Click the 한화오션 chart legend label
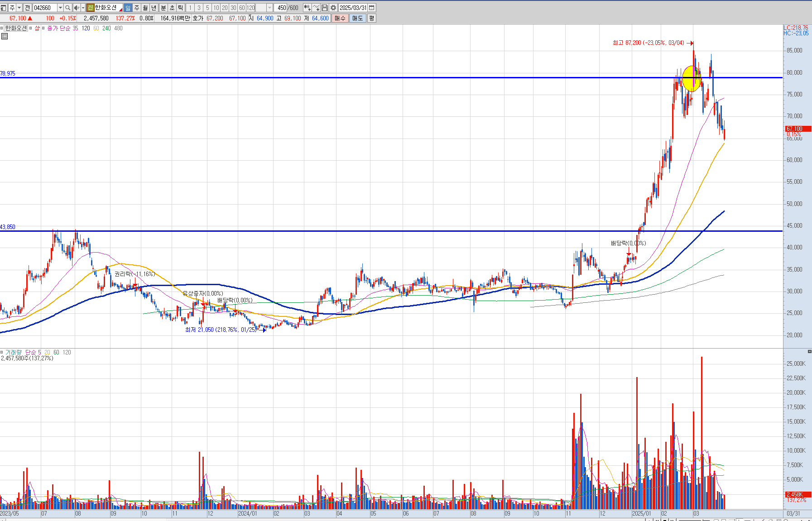The width and height of the screenshot is (812, 521). pyautogui.click(x=16, y=28)
